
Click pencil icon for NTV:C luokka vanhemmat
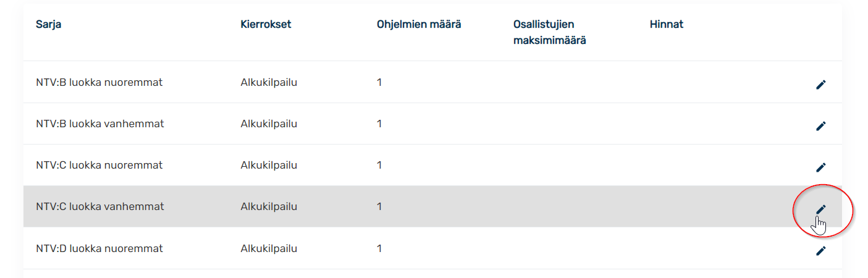[x=820, y=209]
